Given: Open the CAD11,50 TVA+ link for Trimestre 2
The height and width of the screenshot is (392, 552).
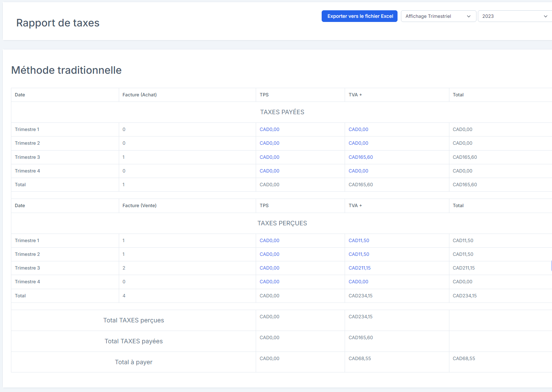Looking at the screenshot, I should pos(359,254).
